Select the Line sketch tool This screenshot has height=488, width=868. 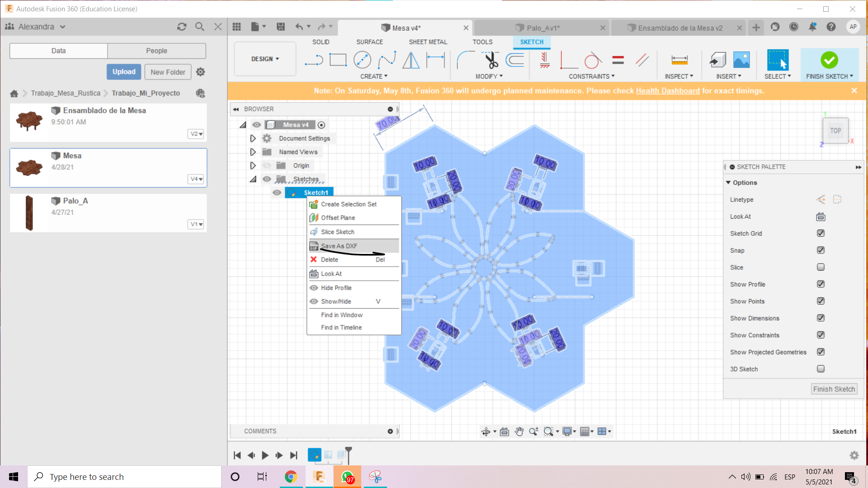click(x=314, y=60)
